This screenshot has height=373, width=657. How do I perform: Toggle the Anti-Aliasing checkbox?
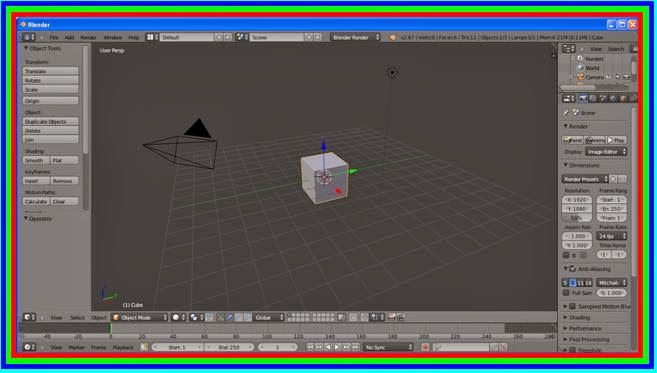[573, 269]
